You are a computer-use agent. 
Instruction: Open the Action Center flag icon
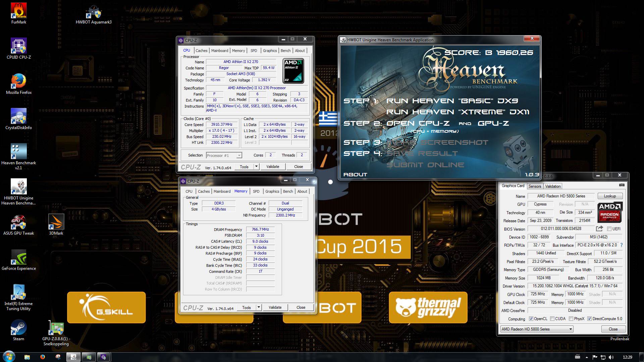(x=595, y=357)
